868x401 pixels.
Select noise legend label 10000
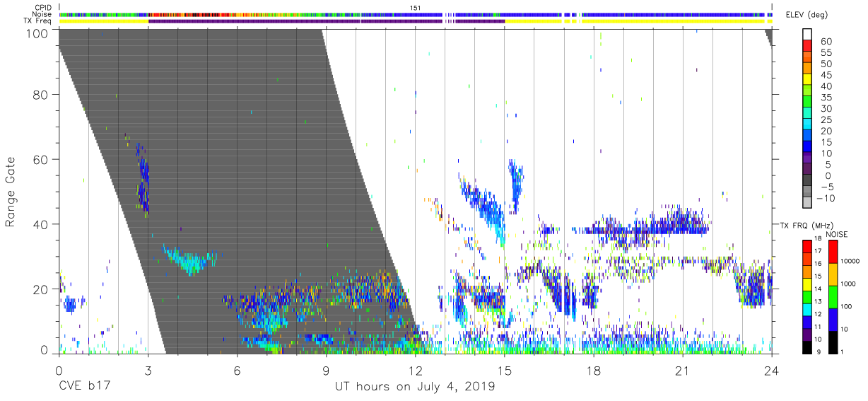click(849, 261)
